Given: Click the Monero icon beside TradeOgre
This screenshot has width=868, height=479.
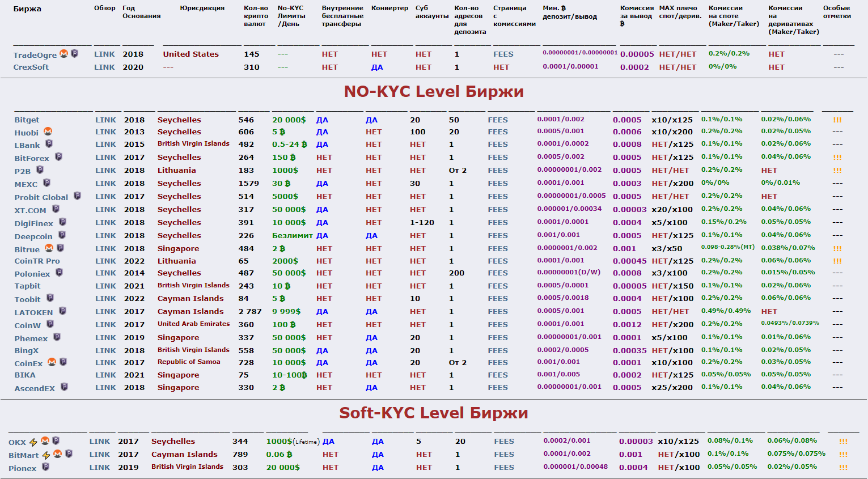Looking at the screenshot, I should 64,53.
